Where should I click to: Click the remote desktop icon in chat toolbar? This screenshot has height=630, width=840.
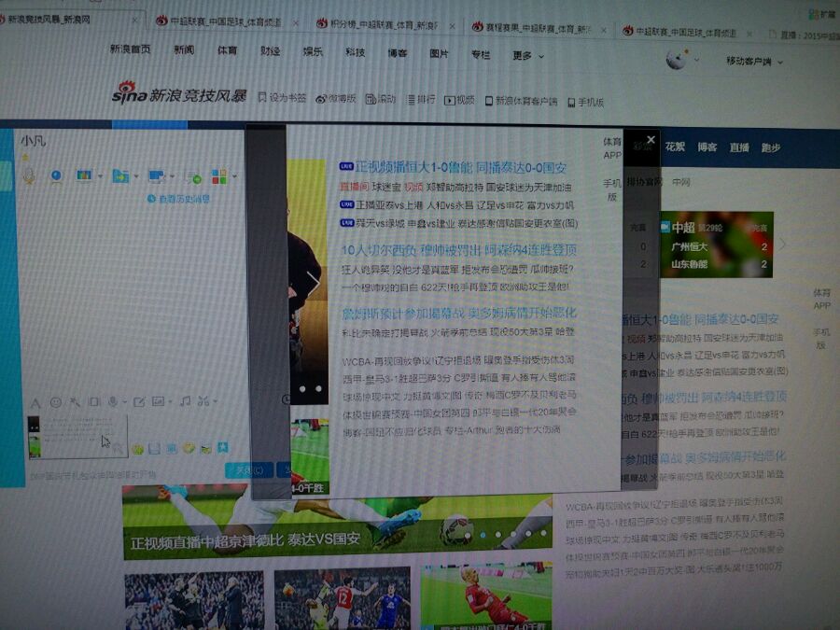(157, 175)
